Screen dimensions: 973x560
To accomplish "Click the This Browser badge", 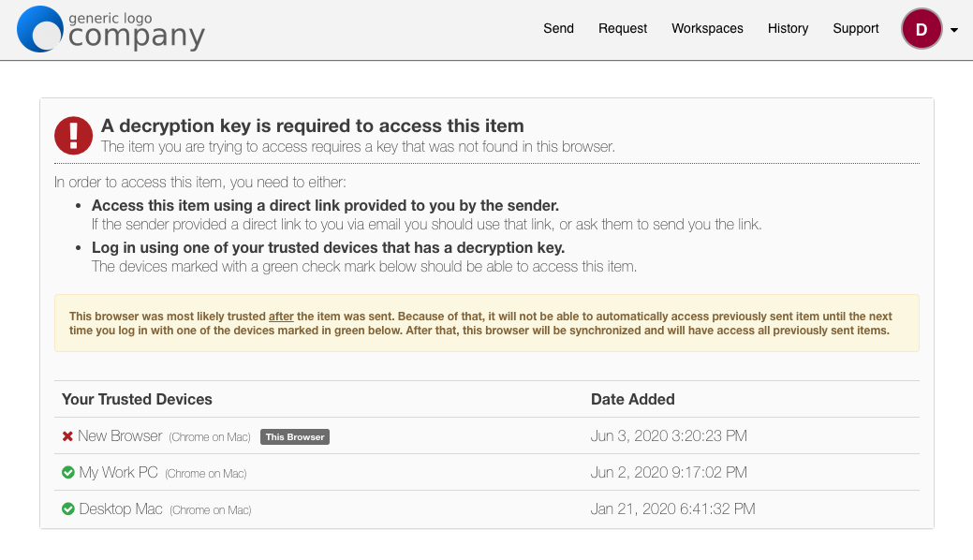I will pos(295,437).
